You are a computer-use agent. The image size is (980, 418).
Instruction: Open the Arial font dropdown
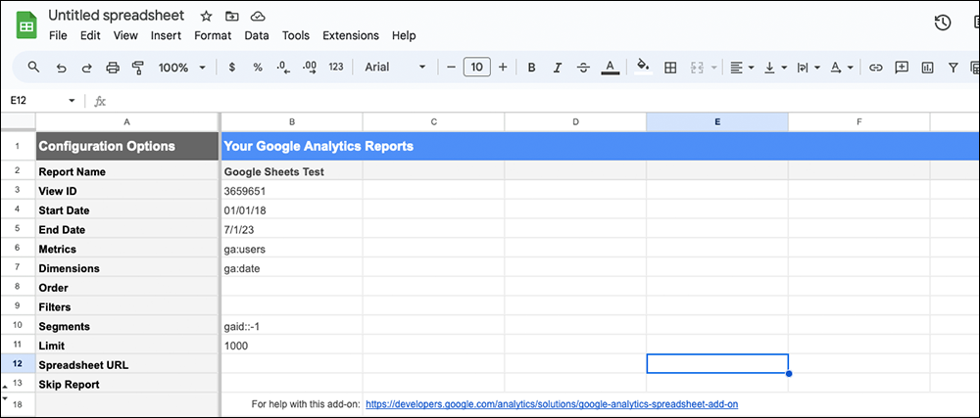point(396,68)
